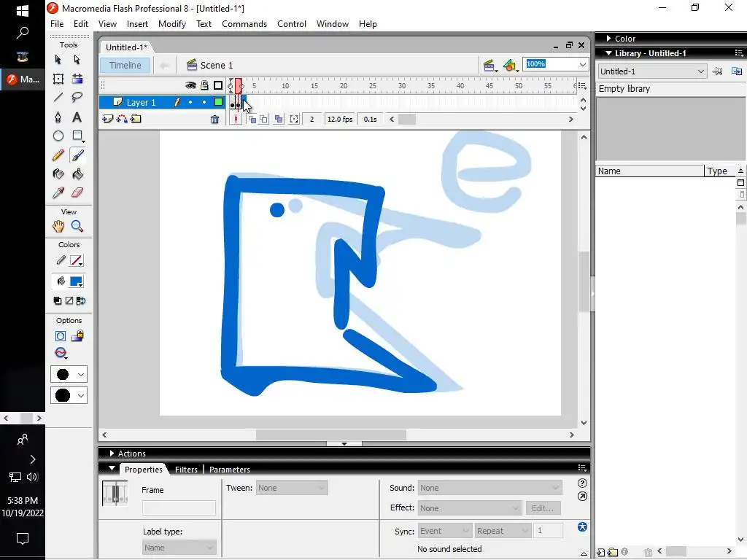The width and height of the screenshot is (747, 560).
Task: Select the Free Transform tool
Action: coord(58,79)
